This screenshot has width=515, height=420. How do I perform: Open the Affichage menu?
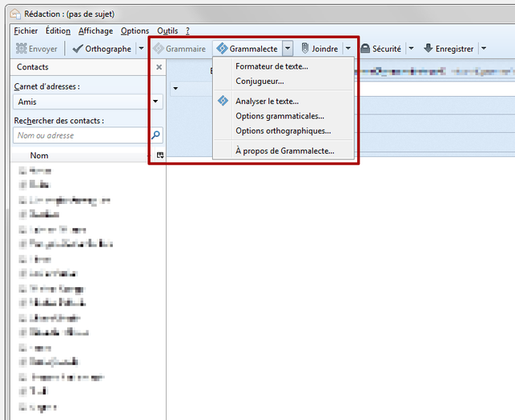click(x=95, y=31)
